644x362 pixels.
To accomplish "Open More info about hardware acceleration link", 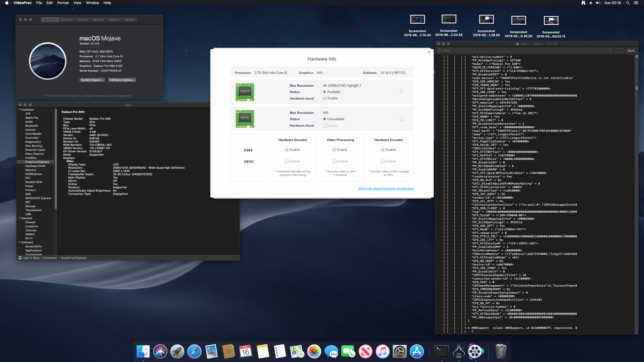I will pos(386,188).
